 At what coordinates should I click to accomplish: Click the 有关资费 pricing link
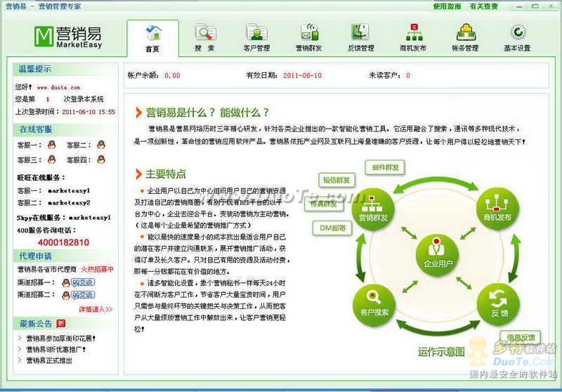click(x=483, y=6)
